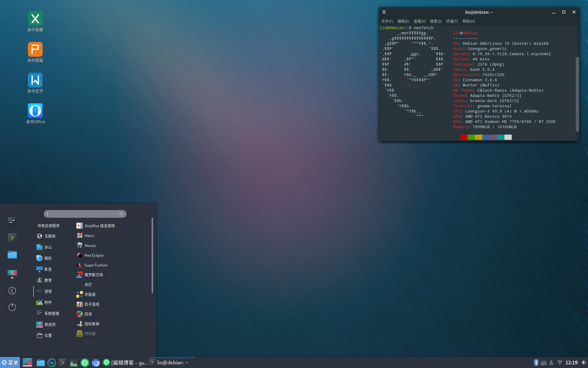Open the terminal hamburger menu button
Screen dimensions: 588x368
click(384, 12)
